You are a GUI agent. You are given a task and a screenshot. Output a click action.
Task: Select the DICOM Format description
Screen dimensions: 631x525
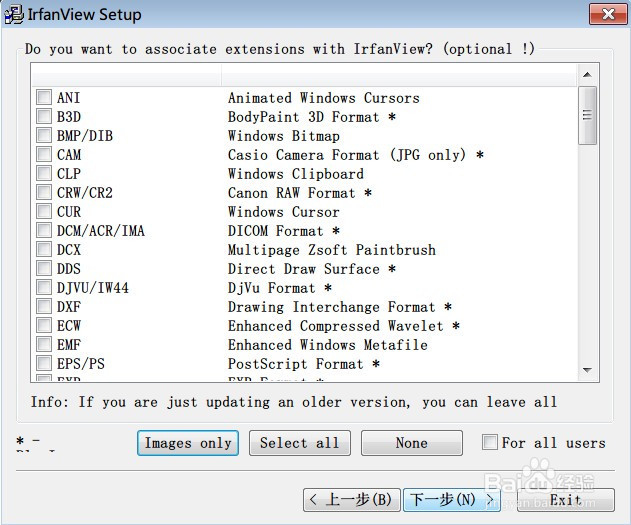tap(284, 231)
